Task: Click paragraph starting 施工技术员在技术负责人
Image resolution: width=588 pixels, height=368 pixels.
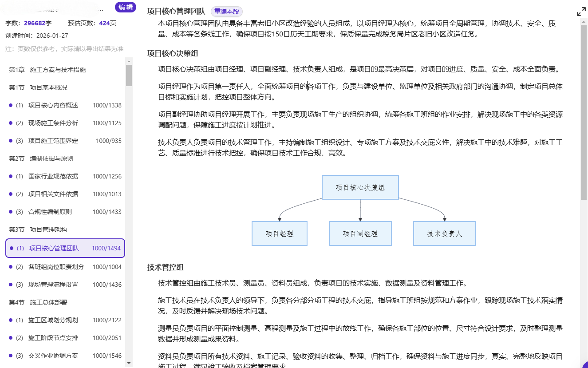Action: (x=360, y=306)
